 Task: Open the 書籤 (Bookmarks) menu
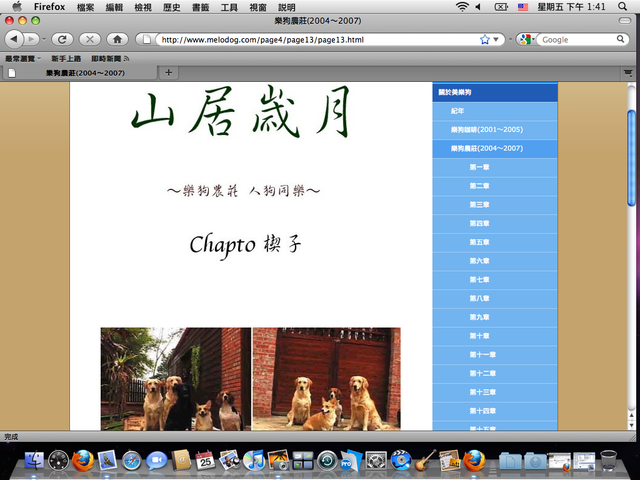pos(200,7)
